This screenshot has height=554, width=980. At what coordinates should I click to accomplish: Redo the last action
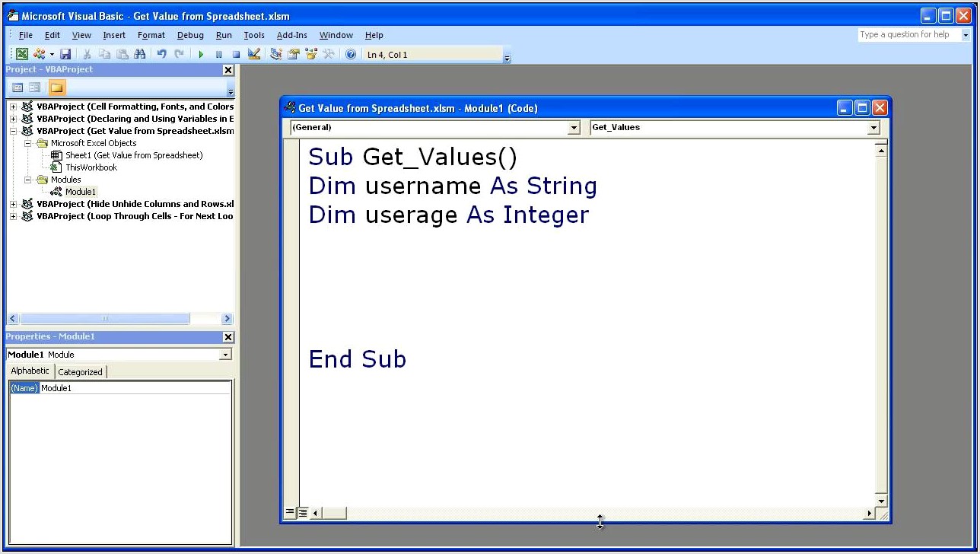(x=179, y=54)
